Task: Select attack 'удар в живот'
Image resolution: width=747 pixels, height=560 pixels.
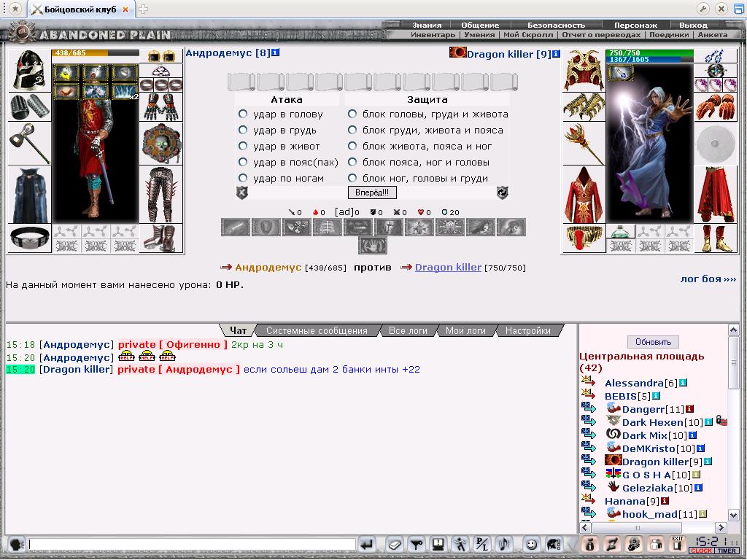Action: 243,146
